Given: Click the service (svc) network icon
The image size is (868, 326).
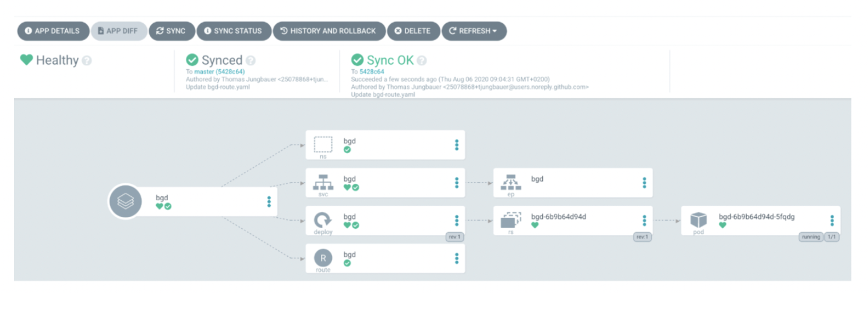Looking at the screenshot, I should click(x=323, y=182).
